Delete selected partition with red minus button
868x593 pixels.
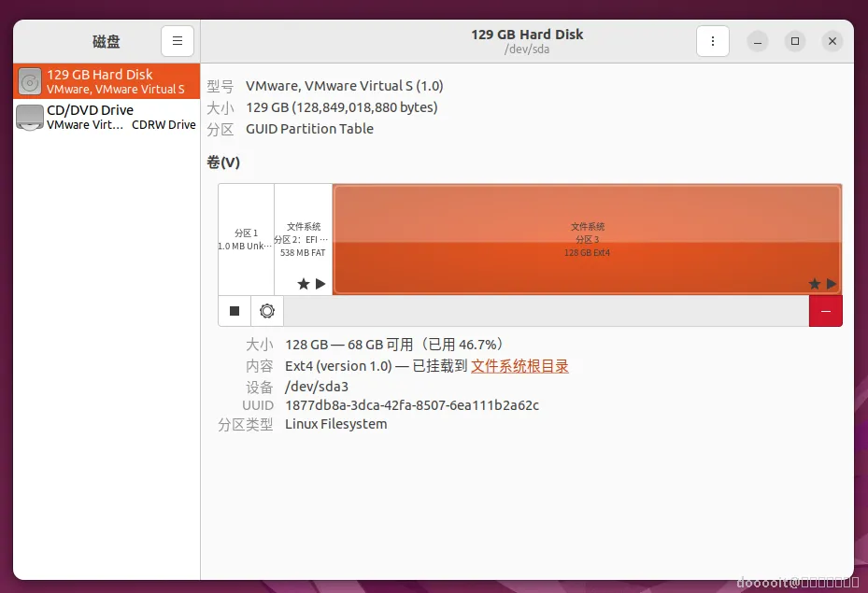pyautogui.click(x=825, y=311)
